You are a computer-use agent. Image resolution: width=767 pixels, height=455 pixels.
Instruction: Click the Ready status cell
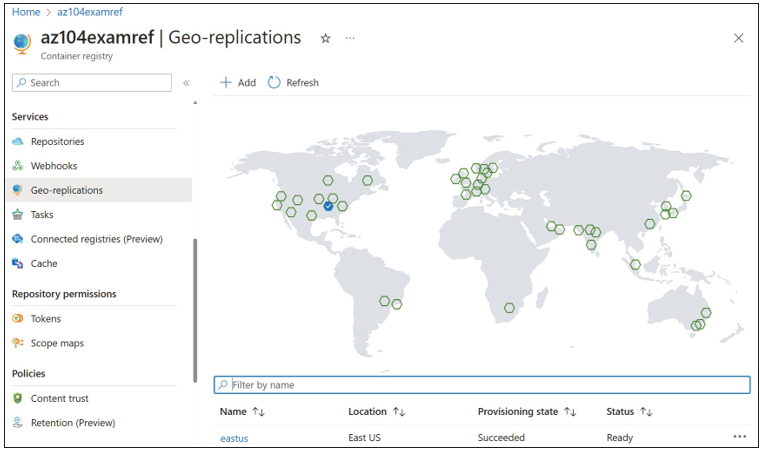point(620,438)
